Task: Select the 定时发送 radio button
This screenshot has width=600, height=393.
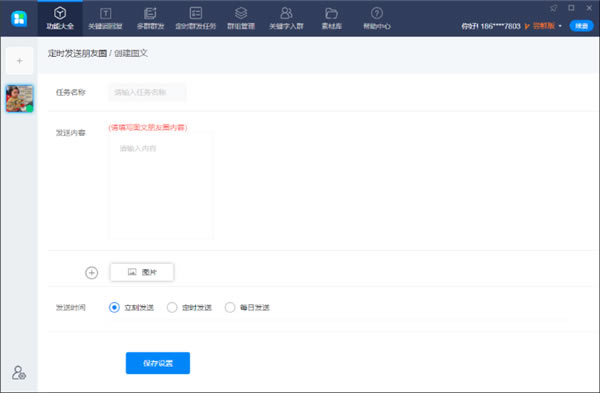Action: click(x=172, y=307)
